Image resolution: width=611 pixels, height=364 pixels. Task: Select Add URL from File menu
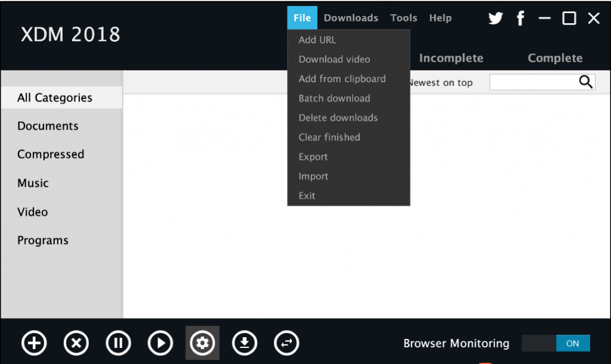point(317,40)
